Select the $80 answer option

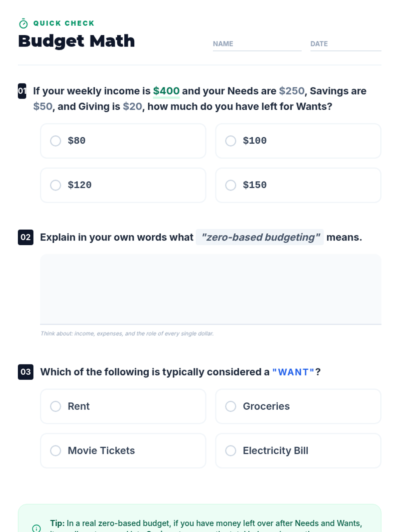click(x=123, y=141)
